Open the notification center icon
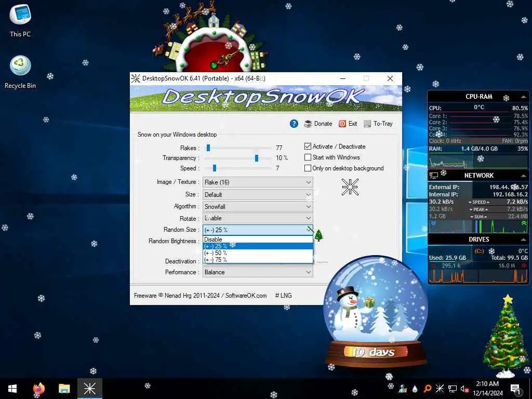 point(515,389)
